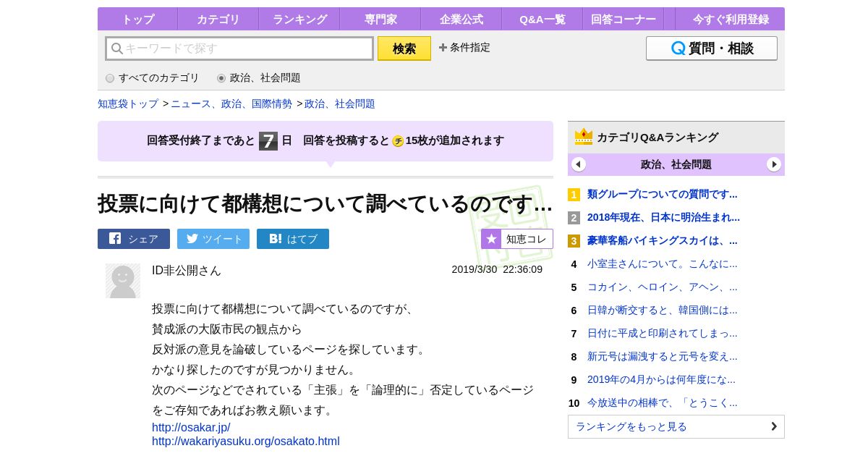The height and width of the screenshot is (456, 868).
Task: Open ニュース、政治、国際情勢 breadcrumb
Action: coord(231,104)
